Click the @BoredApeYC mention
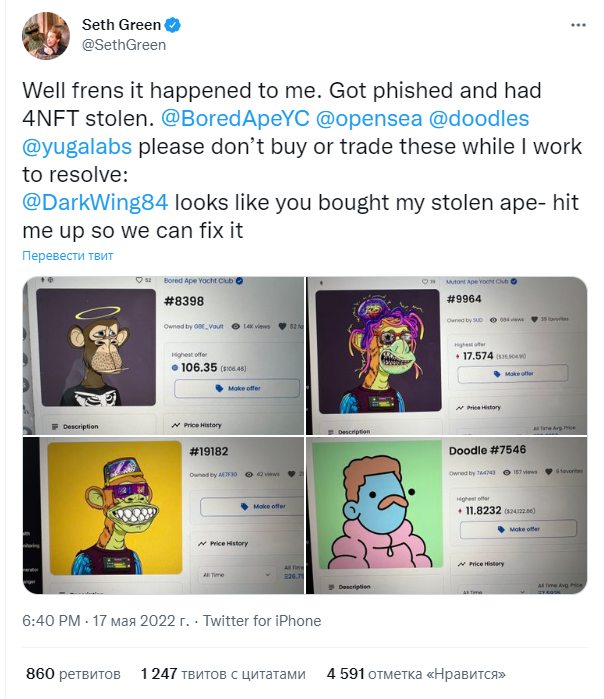 (x=235, y=119)
